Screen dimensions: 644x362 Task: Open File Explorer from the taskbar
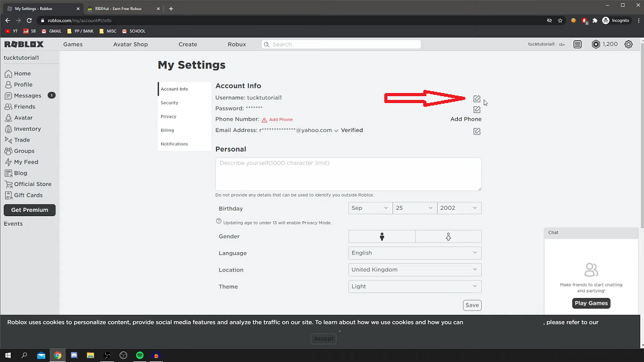[91, 355]
